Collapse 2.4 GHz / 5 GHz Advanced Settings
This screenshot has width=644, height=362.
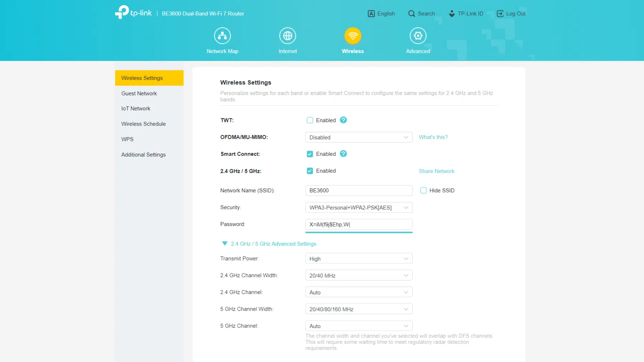(x=269, y=244)
